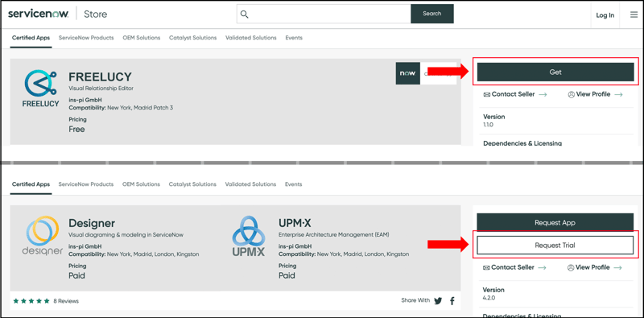Click the Designer app title heading
The height and width of the screenshot is (318, 644).
pos(92,223)
